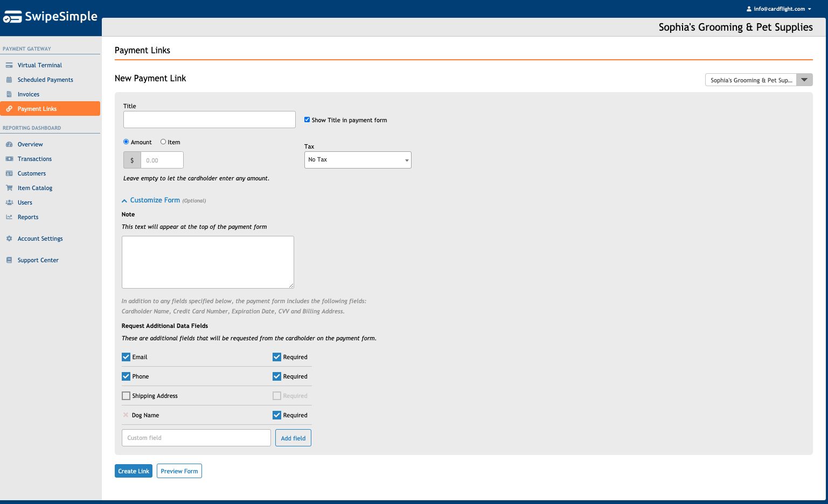Click the Item Catalog cart icon
This screenshot has height=504, width=828.
point(9,188)
